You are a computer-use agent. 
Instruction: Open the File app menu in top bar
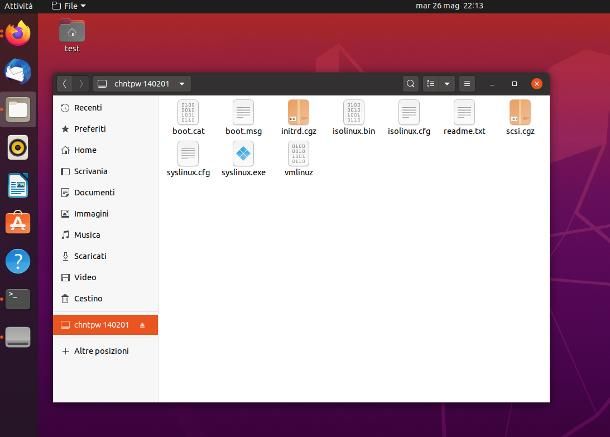pyautogui.click(x=69, y=6)
